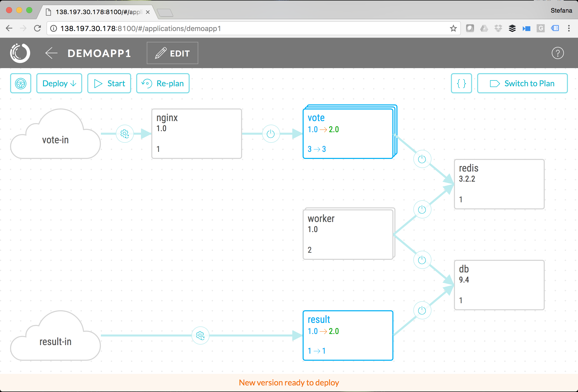Select the vote service node
The image size is (578, 392).
point(348,134)
